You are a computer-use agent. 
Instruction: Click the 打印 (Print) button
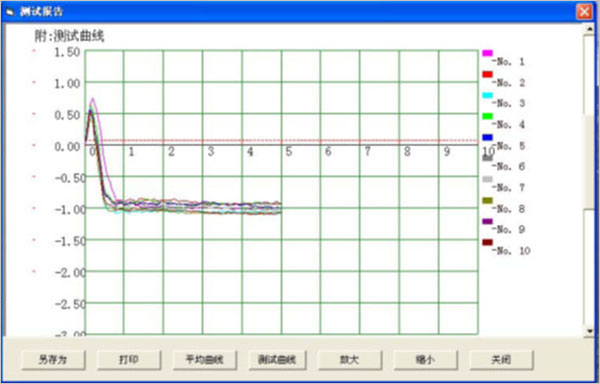[x=129, y=360]
